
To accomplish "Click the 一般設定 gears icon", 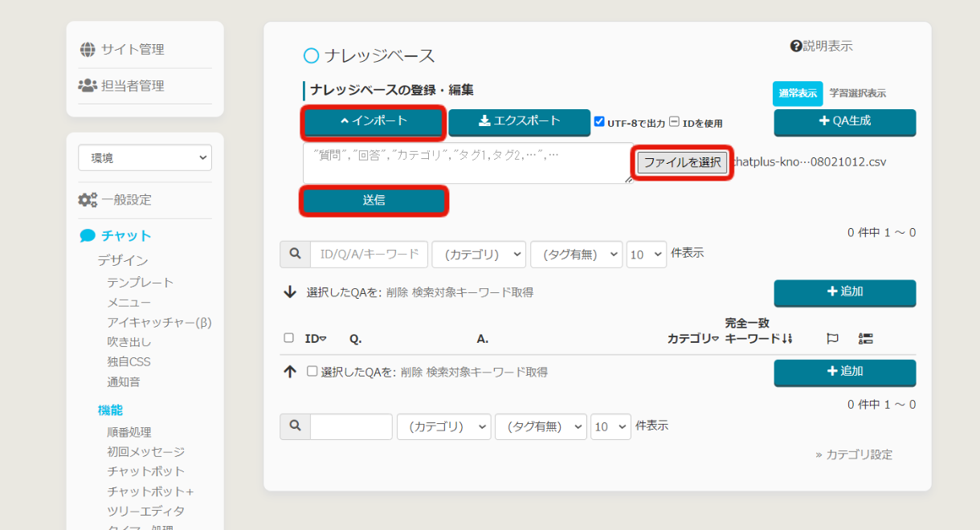I will pyautogui.click(x=88, y=199).
